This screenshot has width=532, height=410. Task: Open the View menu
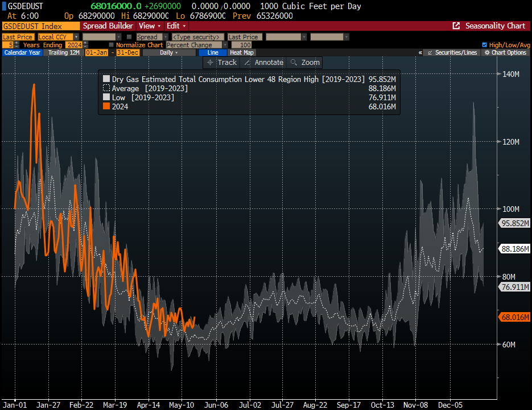150,26
